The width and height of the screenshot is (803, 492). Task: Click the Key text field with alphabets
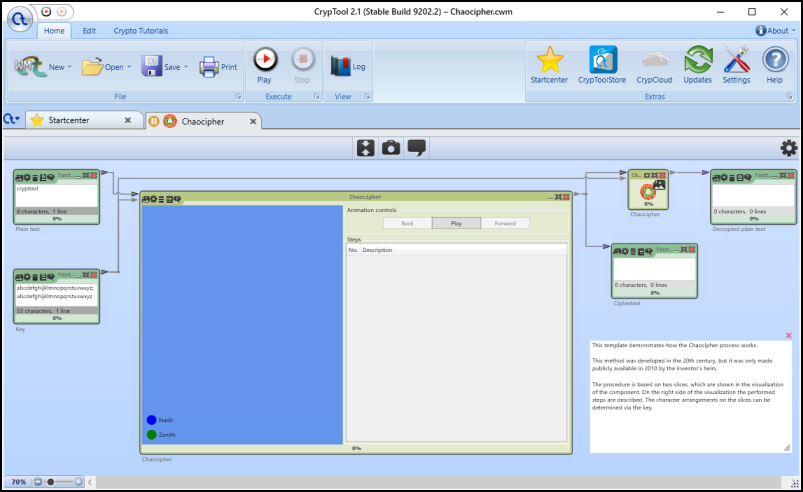(56, 295)
